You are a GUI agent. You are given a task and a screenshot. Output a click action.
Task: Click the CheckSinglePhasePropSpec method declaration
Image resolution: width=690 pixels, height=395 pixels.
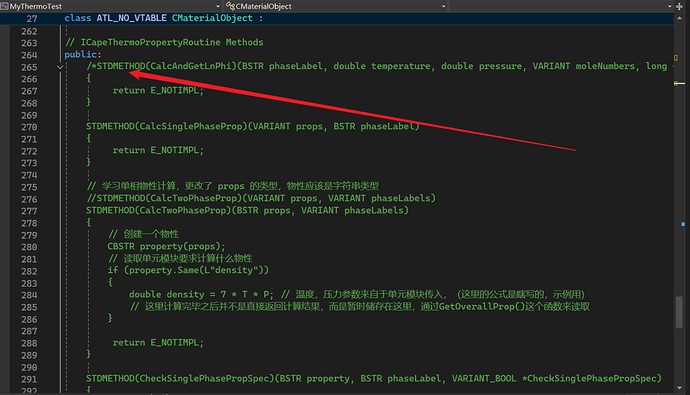click(374, 379)
